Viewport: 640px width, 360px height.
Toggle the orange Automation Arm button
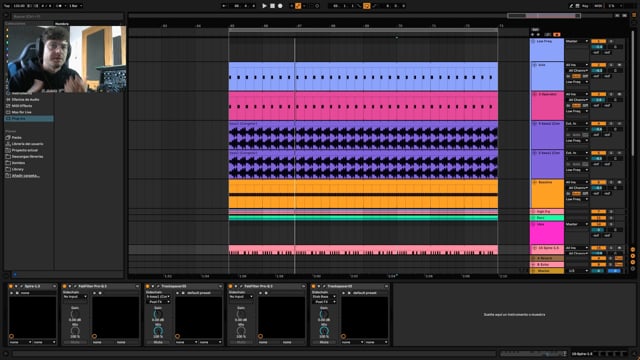(298, 6)
